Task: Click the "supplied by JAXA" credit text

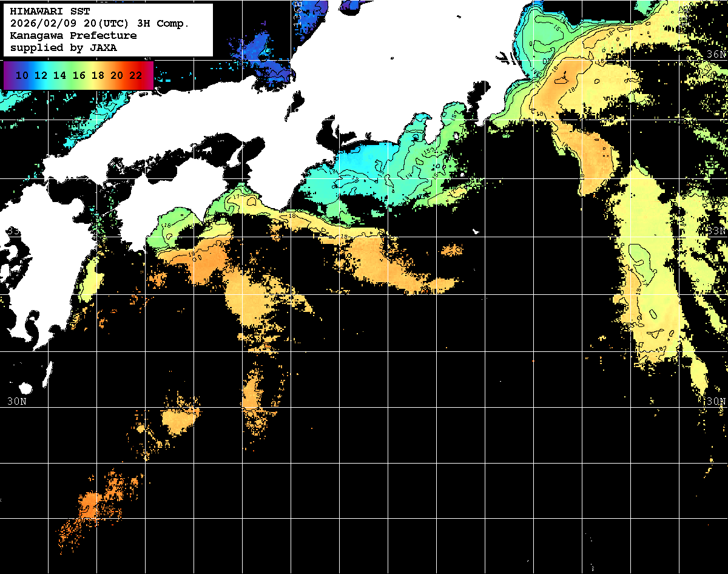Action: [x=64, y=47]
